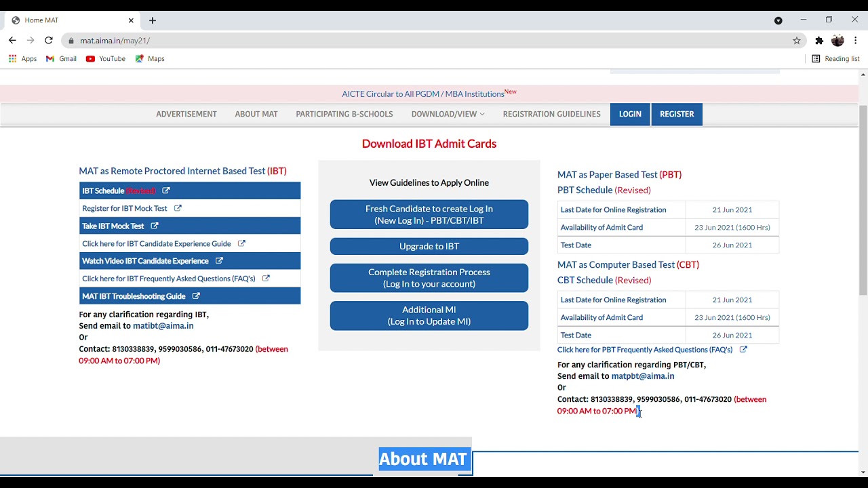
Task: Click the CBT Last Date for Online Registration cell
Action: pos(622,300)
